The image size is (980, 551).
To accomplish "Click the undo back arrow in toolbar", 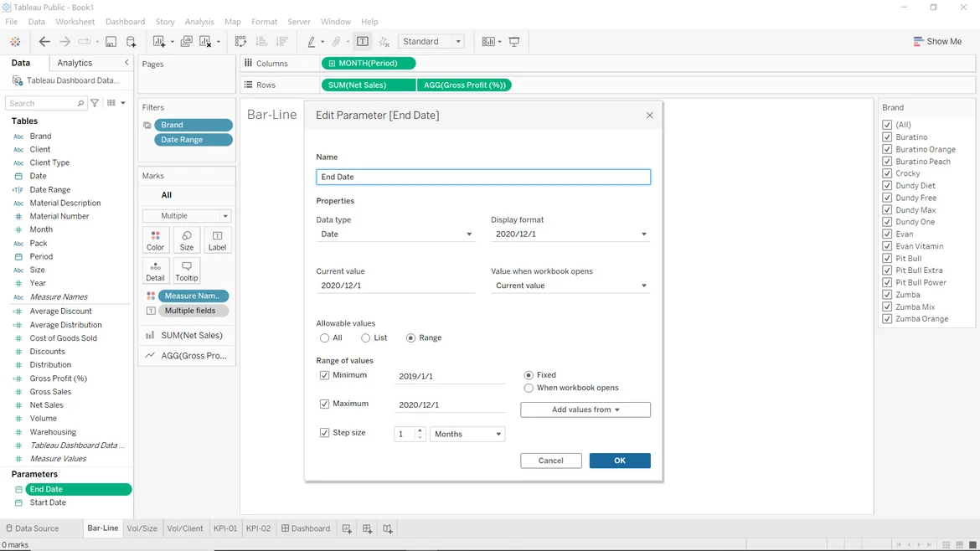I will point(44,42).
